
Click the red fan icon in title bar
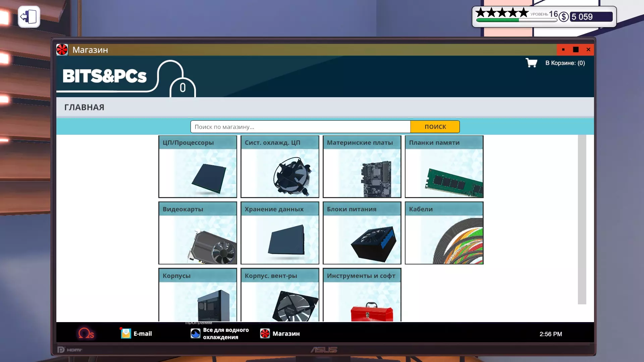[x=62, y=50]
